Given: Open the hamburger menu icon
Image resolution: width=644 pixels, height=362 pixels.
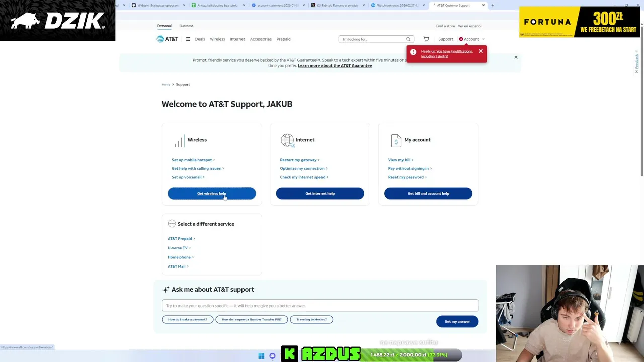Looking at the screenshot, I should tap(188, 39).
